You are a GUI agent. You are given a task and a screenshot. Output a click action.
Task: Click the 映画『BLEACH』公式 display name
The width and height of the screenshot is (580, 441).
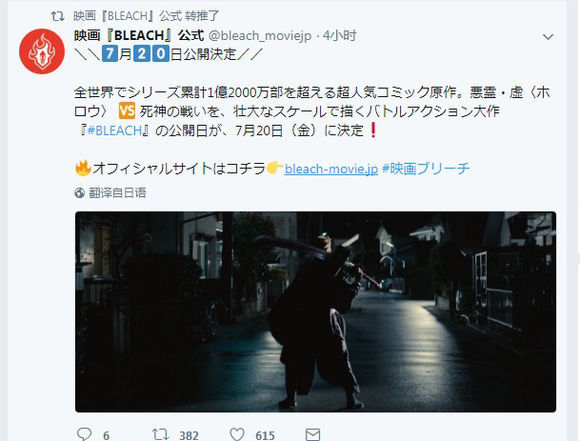(139, 36)
